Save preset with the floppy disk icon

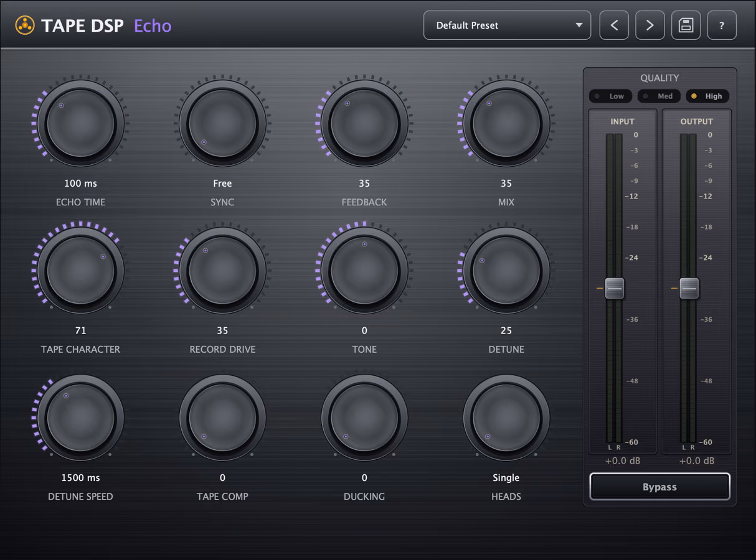(686, 26)
